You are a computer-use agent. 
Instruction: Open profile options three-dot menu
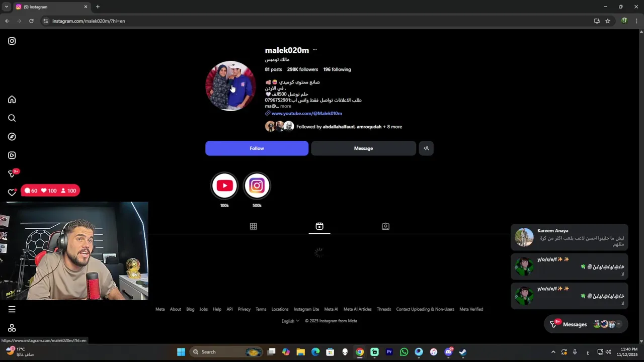pyautogui.click(x=315, y=50)
